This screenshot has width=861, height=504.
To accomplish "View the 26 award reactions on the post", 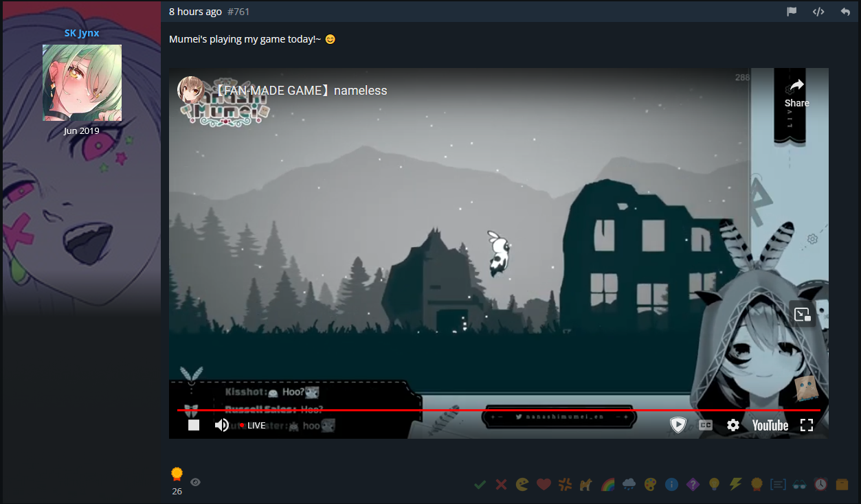I will pyautogui.click(x=177, y=480).
